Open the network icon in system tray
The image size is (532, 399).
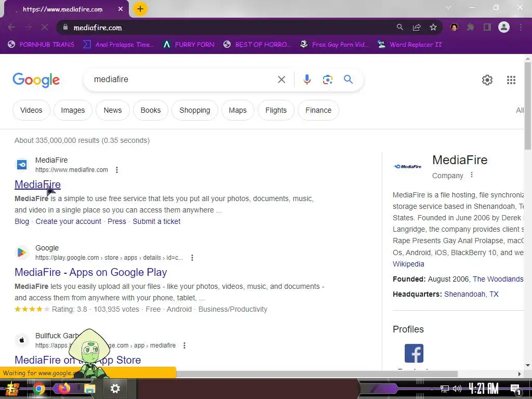coord(445,389)
